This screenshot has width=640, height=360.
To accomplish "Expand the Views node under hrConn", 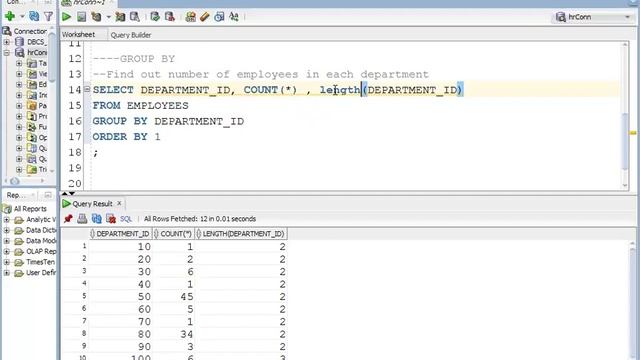I will [x=19, y=74].
